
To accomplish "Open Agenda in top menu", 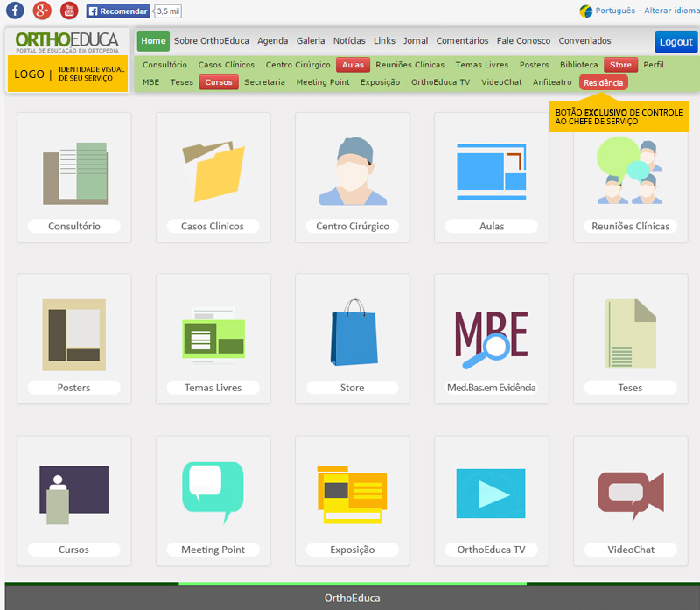I will (273, 40).
